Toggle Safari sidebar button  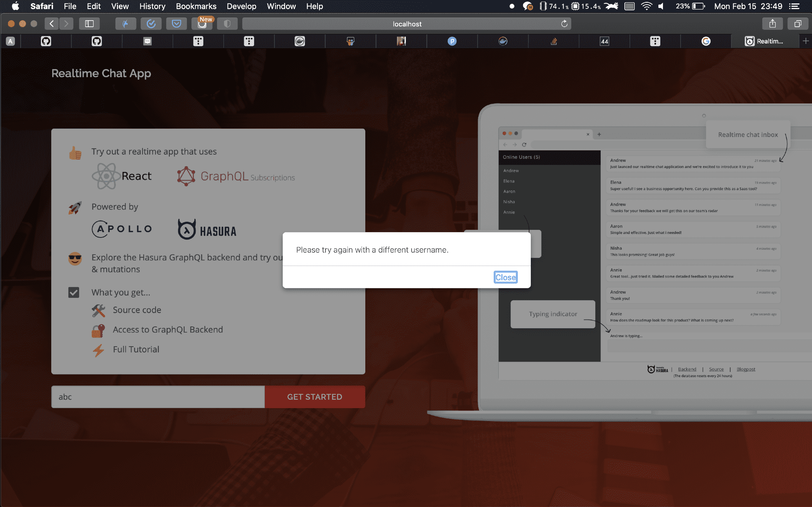[x=89, y=24]
